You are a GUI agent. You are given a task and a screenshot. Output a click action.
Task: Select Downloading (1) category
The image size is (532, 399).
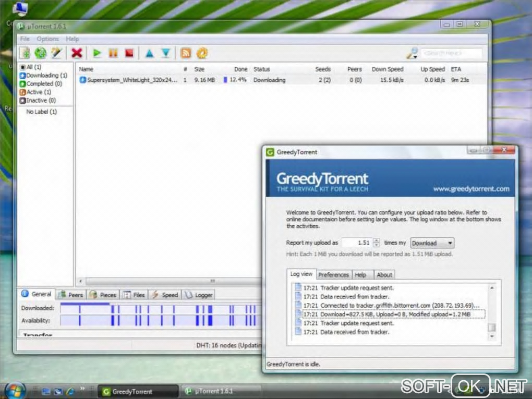pyautogui.click(x=43, y=75)
